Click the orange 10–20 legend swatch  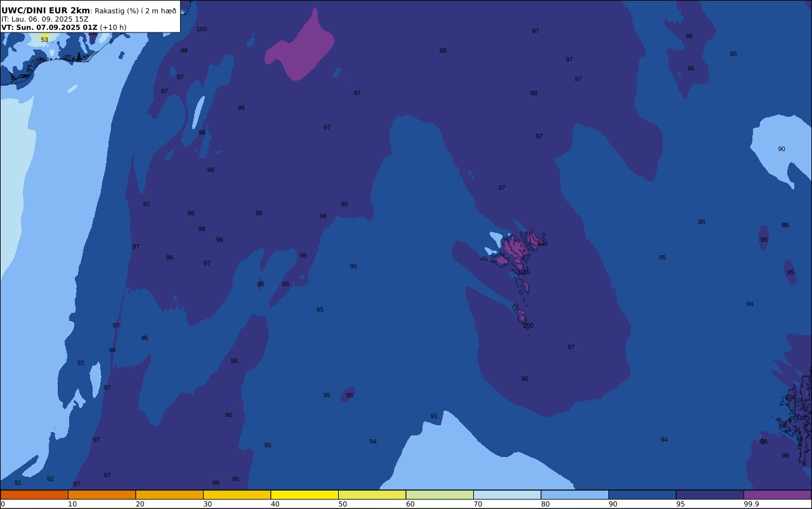[101, 494]
